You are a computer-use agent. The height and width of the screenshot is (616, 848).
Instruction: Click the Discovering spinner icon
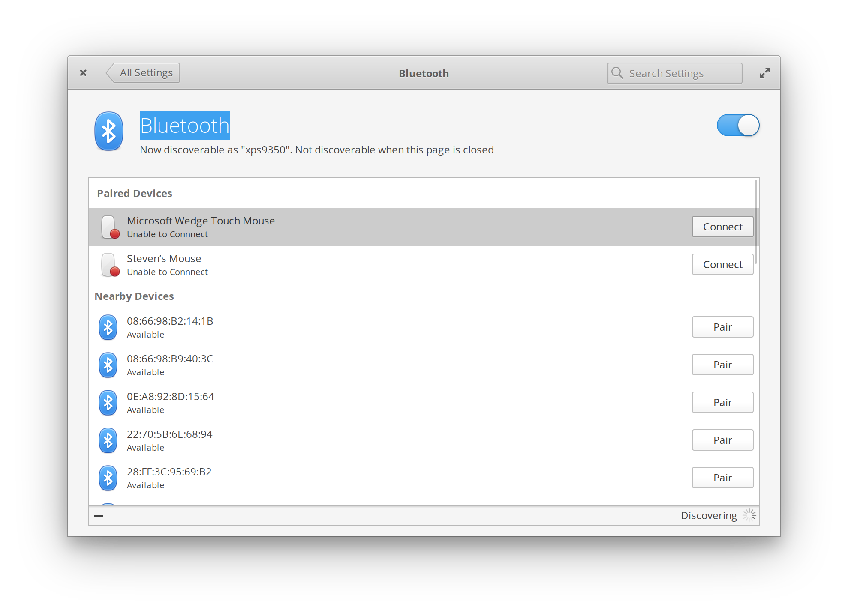749,515
